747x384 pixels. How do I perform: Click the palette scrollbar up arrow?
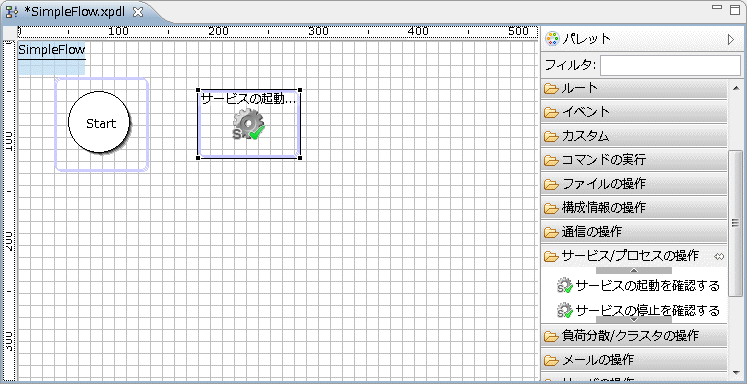pyautogui.click(x=736, y=88)
